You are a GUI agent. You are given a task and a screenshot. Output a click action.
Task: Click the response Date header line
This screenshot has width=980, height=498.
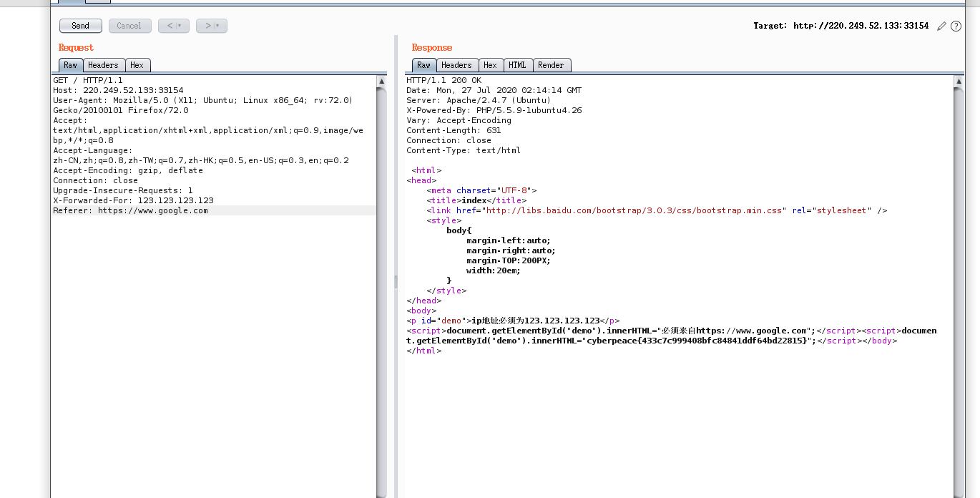tap(494, 90)
